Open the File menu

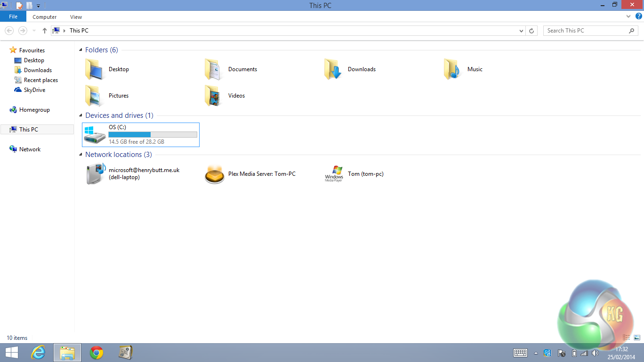pyautogui.click(x=13, y=16)
